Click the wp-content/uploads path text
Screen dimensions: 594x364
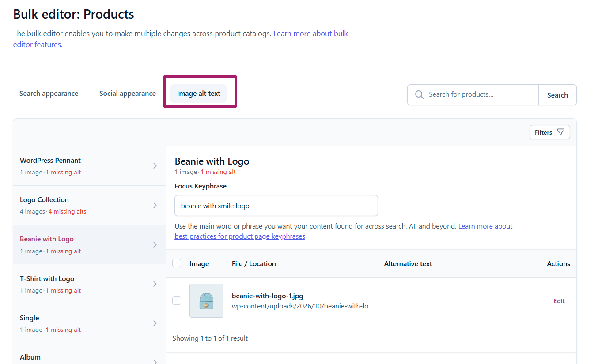(x=303, y=306)
